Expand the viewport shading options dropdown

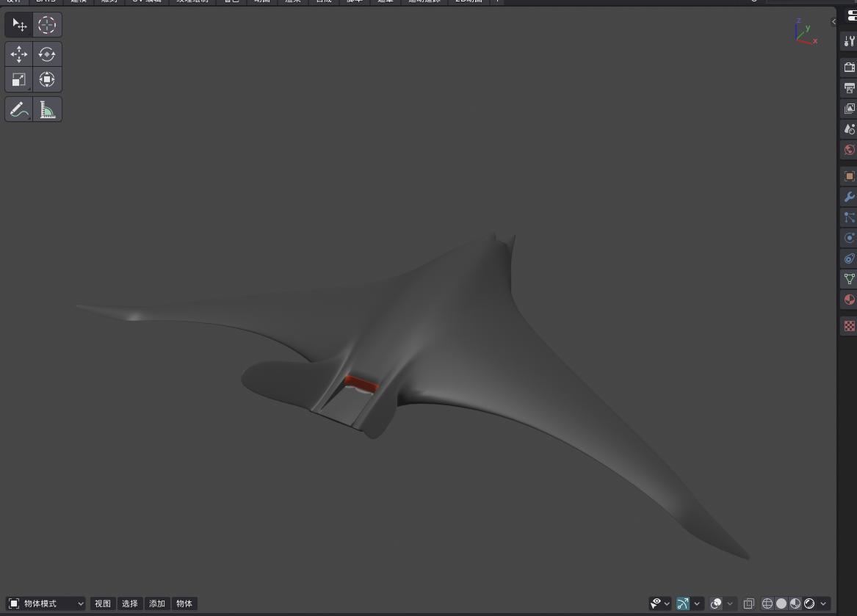click(823, 604)
